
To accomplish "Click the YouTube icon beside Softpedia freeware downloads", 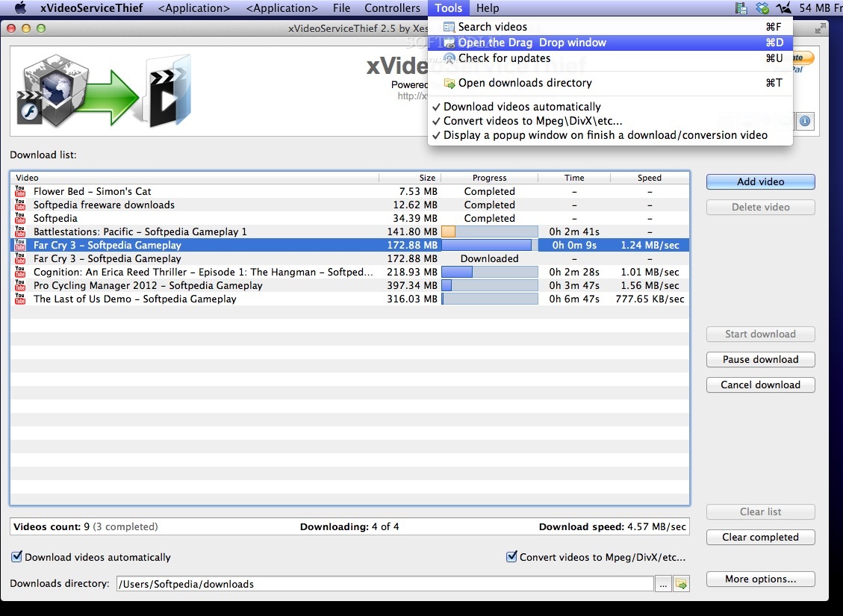I will (20, 205).
